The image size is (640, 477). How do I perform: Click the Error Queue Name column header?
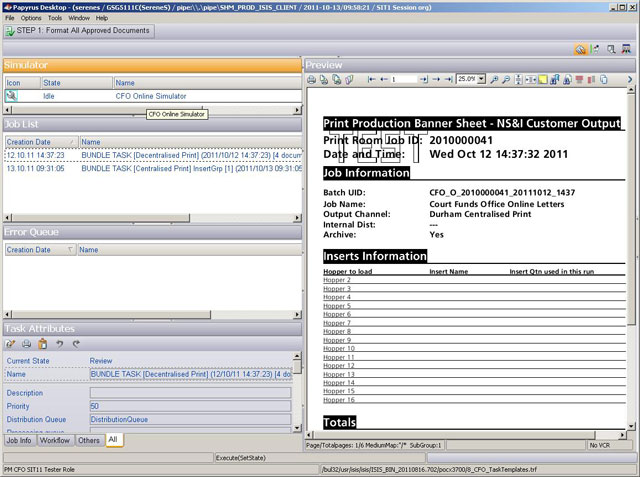tap(189, 250)
